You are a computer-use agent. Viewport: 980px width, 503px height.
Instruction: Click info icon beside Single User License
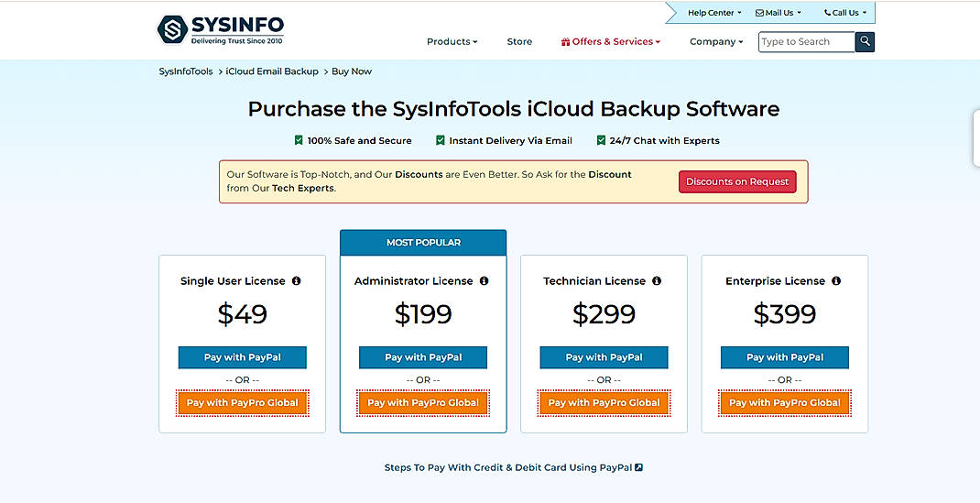[296, 281]
